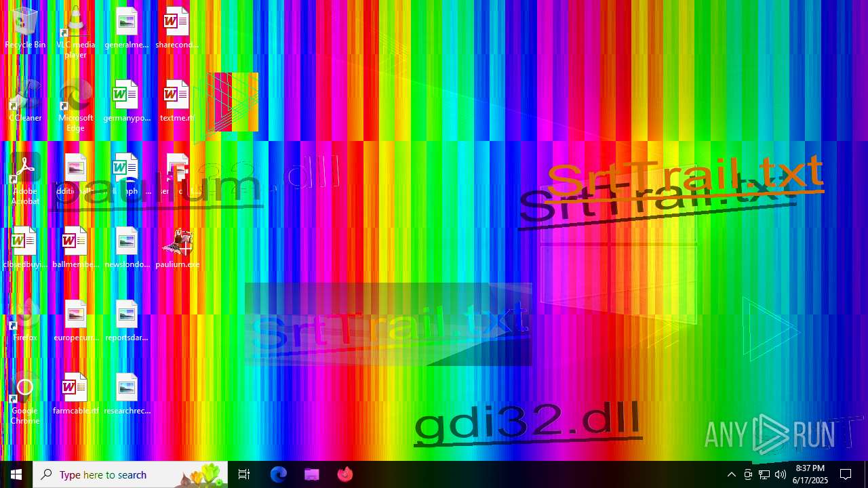Select the generalme... image file icon
The height and width of the screenshot is (488, 868).
[126, 28]
